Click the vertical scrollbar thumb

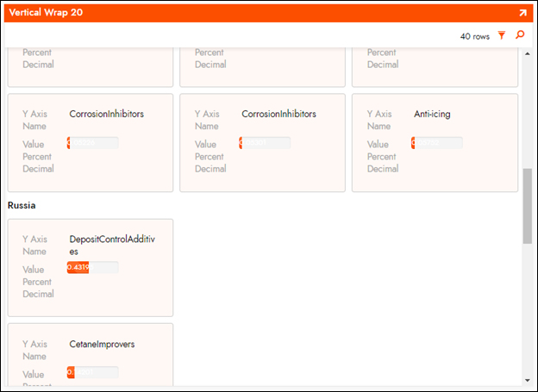[527, 206]
